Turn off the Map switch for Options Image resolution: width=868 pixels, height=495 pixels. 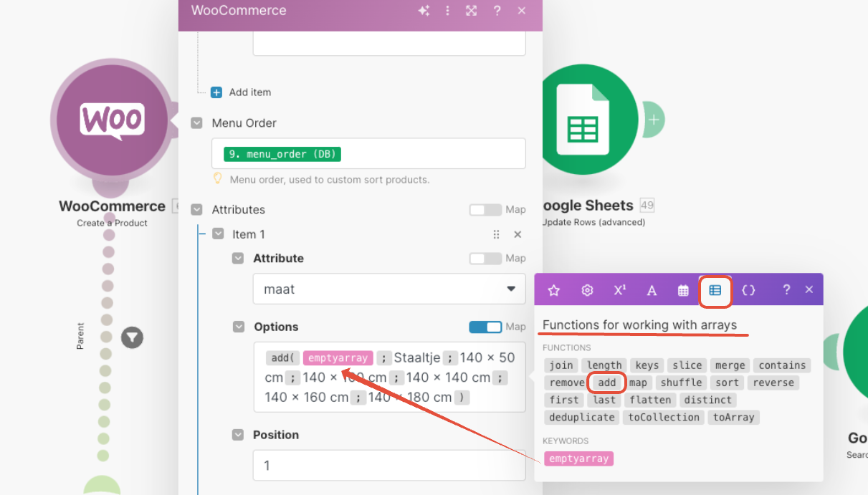point(485,327)
